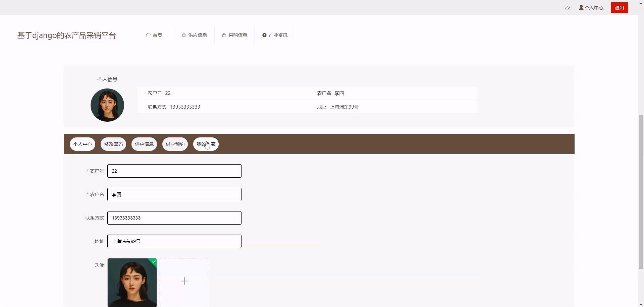644x307 pixels.
Task: Switch to the 修改密码 tab
Action: (113, 144)
